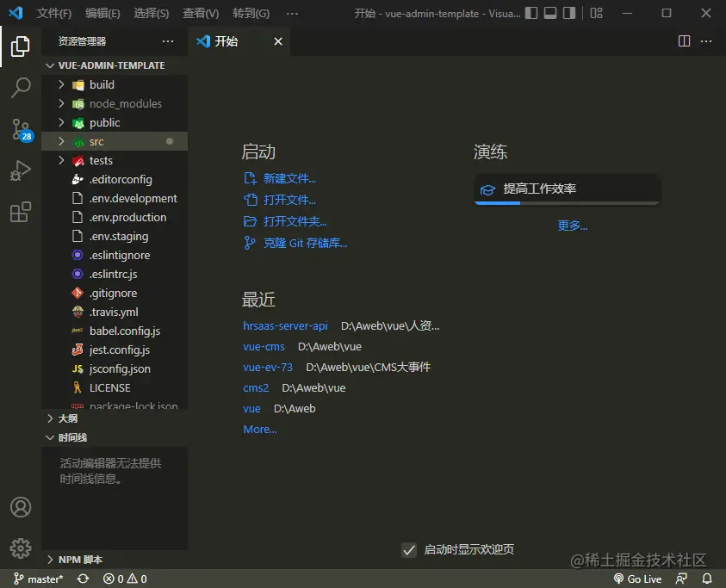Open recent project hrsaas-server-api
The image size is (726, 588).
(285, 326)
